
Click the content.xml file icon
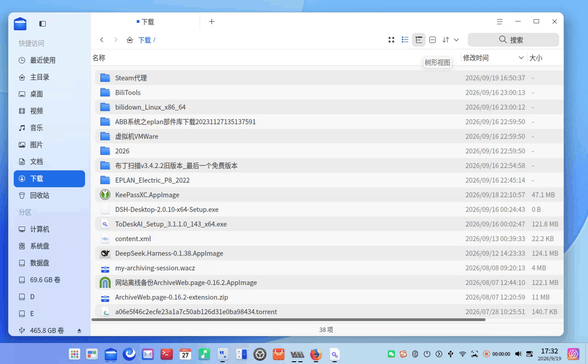point(105,239)
